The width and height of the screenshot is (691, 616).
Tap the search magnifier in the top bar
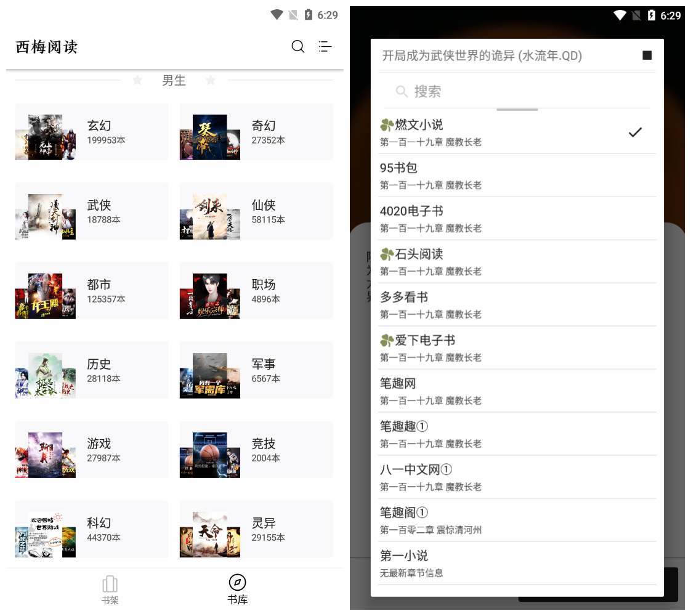298,47
